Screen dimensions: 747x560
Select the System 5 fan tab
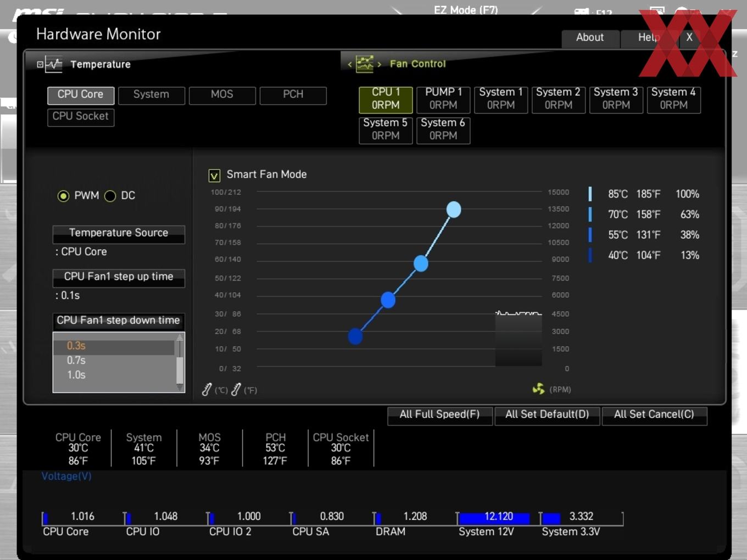coord(386,130)
